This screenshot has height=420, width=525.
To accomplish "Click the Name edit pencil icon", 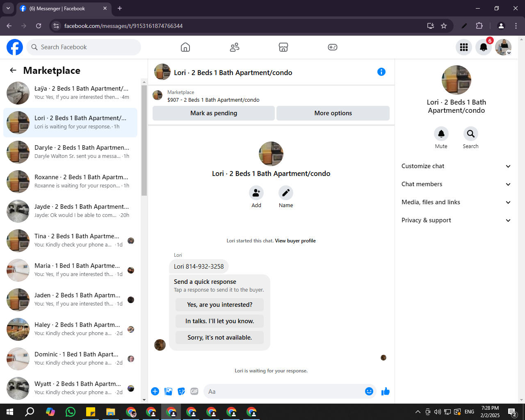I will tap(286, 193).
